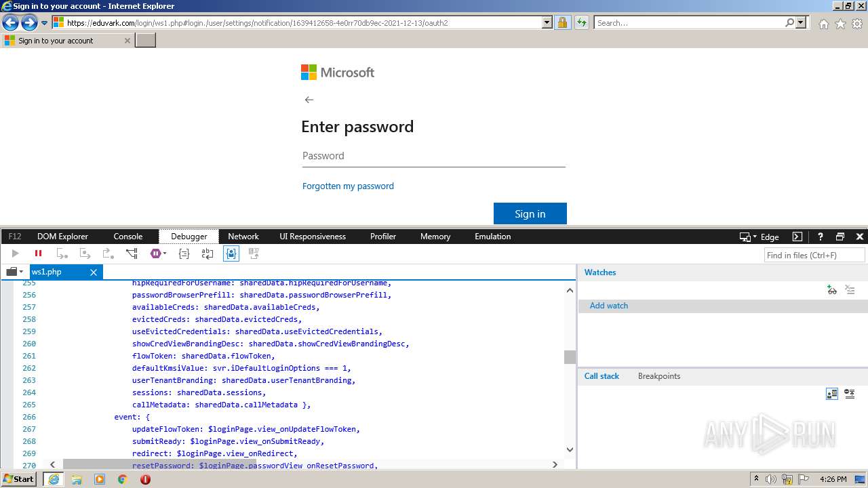The width and height of the screenshot is (868, 488).
Task: Click the Continue (play) debugger button
Action: 15,253
